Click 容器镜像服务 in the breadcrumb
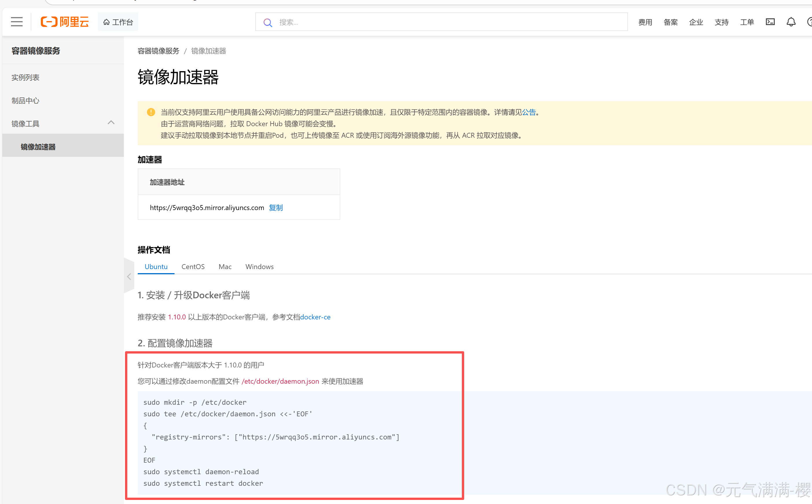This screenshot has width=812, height=504. point(158,51)
